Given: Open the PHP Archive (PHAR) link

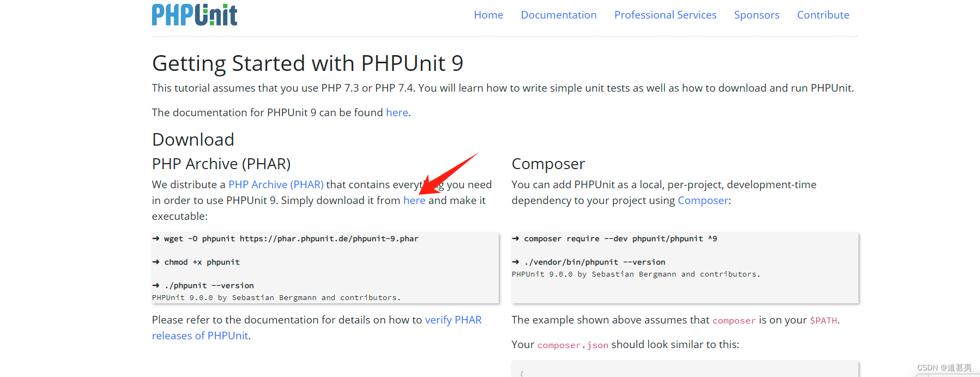Looking at the screenshot, I should tap(276, 184).
